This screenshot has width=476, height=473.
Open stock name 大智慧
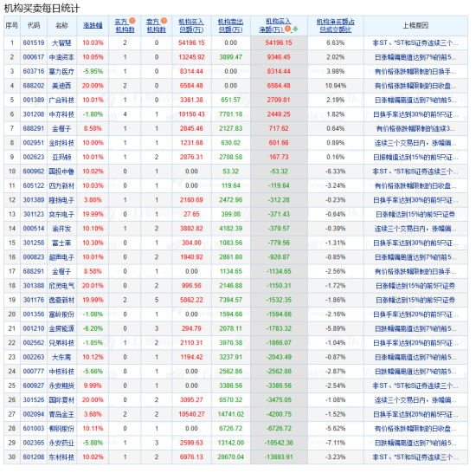coord(61,42)
